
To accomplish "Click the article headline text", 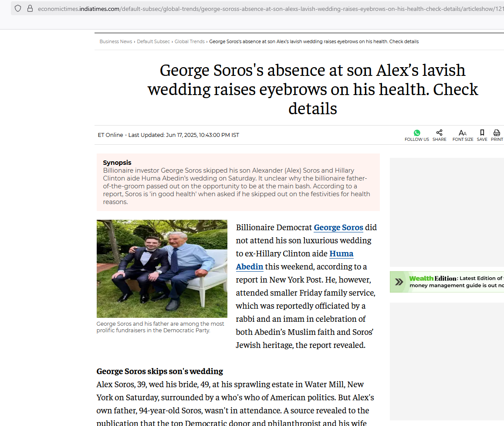I will tap(313, 89).
